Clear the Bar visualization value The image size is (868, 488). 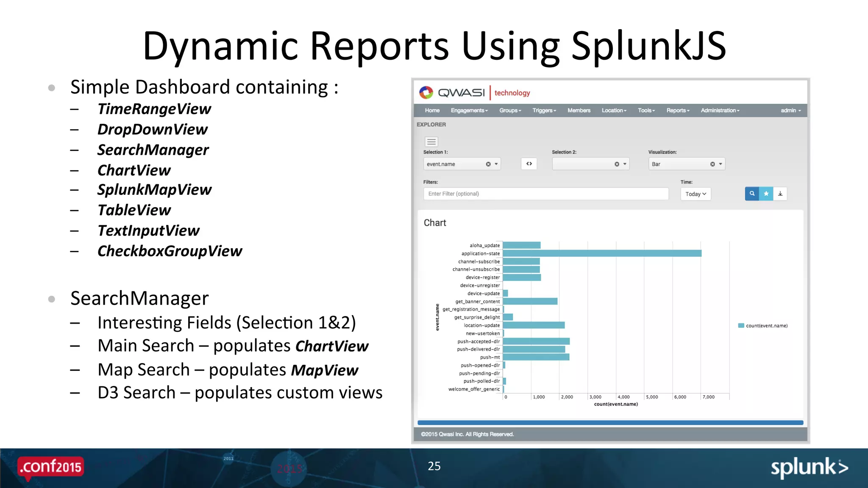(712, 164)
